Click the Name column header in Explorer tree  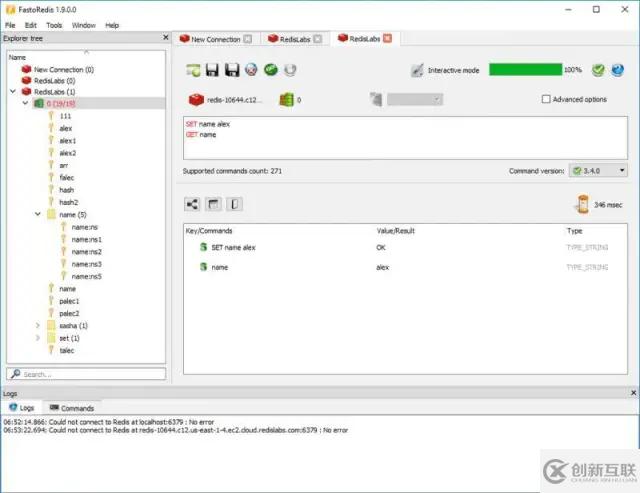[18, 58]
